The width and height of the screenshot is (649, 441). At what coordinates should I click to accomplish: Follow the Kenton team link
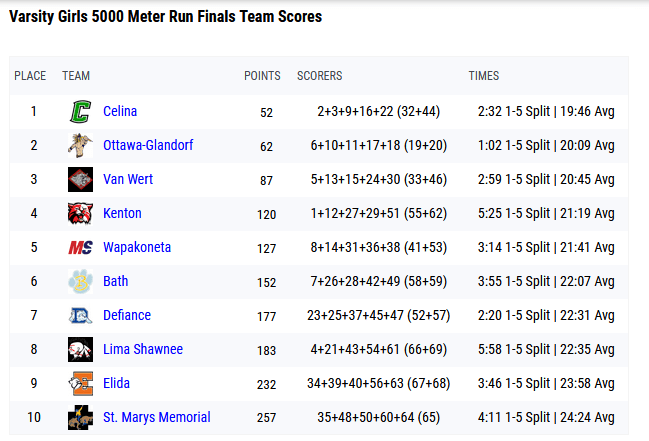click(x=122, y=213)
